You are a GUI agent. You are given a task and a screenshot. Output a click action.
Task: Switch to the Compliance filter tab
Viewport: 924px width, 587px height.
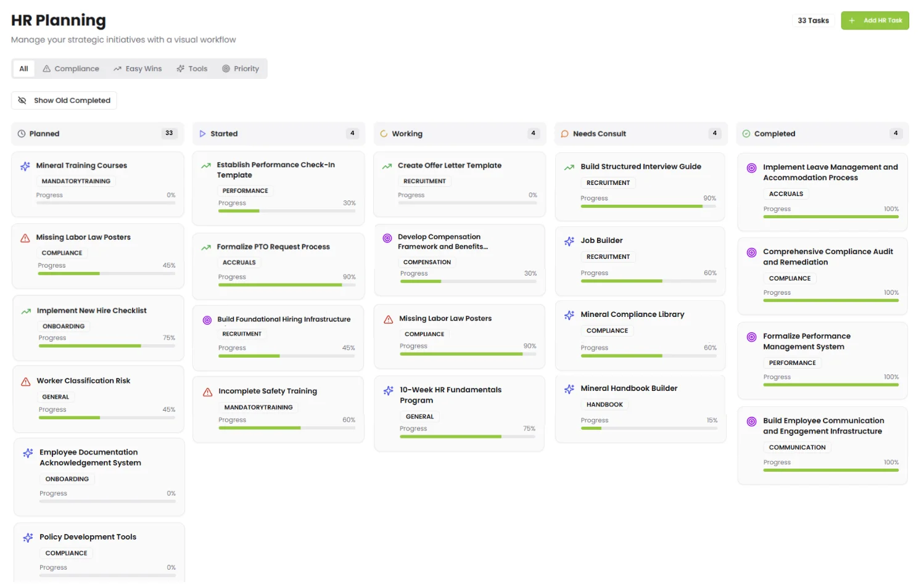point(71,68)
